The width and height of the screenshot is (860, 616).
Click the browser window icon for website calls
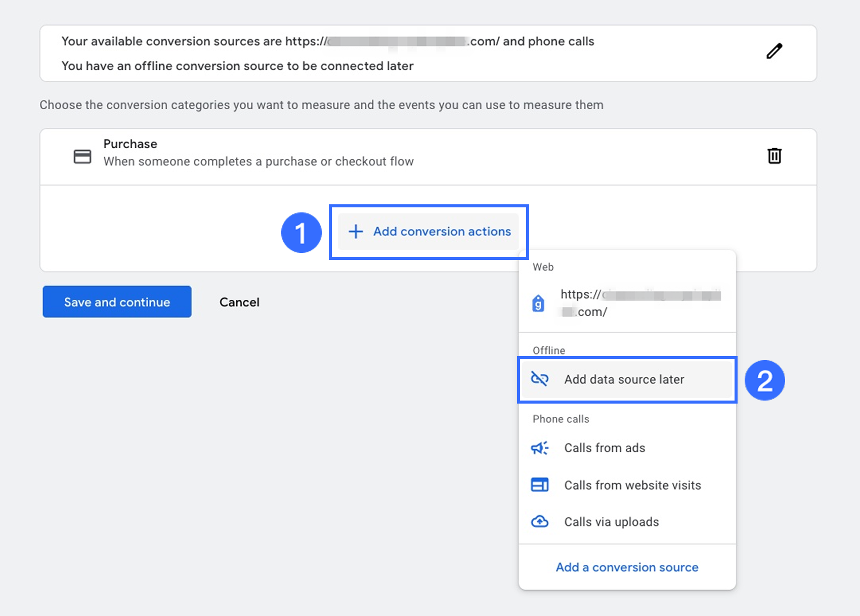click(539, 485)
